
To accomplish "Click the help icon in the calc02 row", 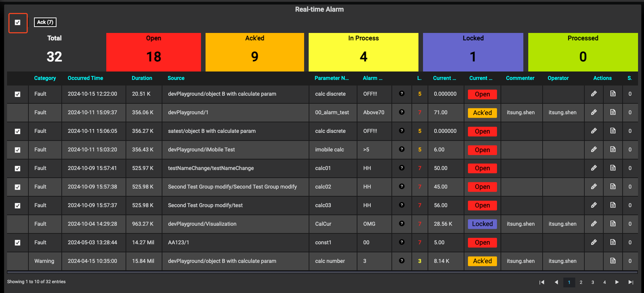I will (402, 186).
